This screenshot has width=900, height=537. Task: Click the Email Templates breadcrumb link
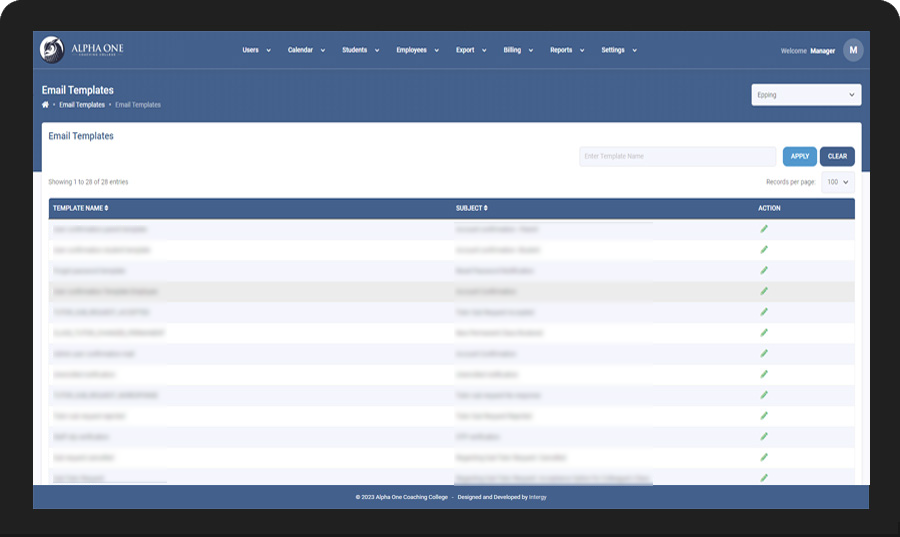82,105
